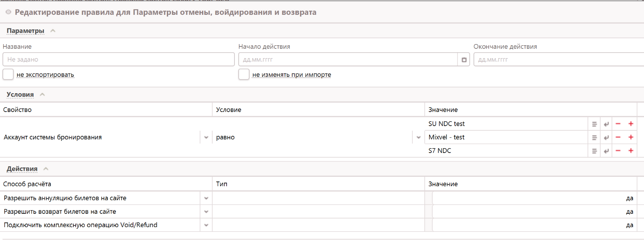Click into the Название text field
644x240 pixels.
pos(118,60)
